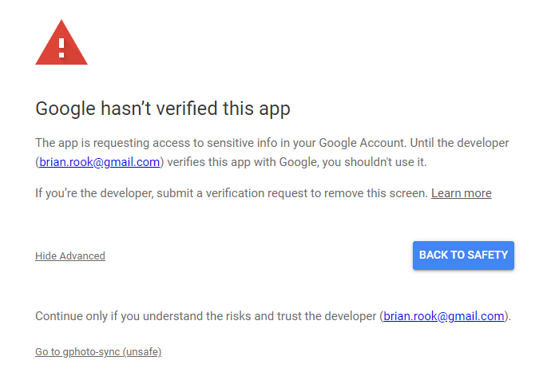The image size is (551, 392).
Task: Click the "Google hasn't verified this app" heading
Action: click(163, 109)
